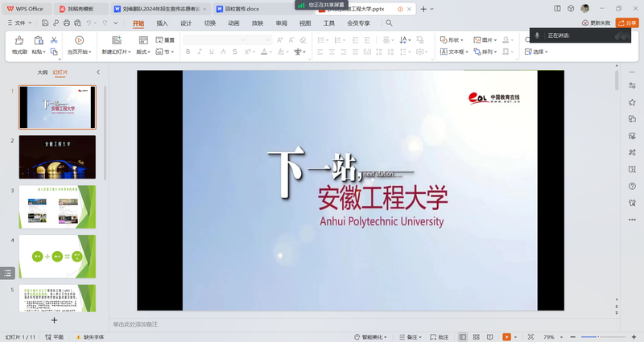Image resolution: width=644 pixels, height=342 pixels.
Task: Add a new slide with plus button
Action: click(x=55, y=319)
